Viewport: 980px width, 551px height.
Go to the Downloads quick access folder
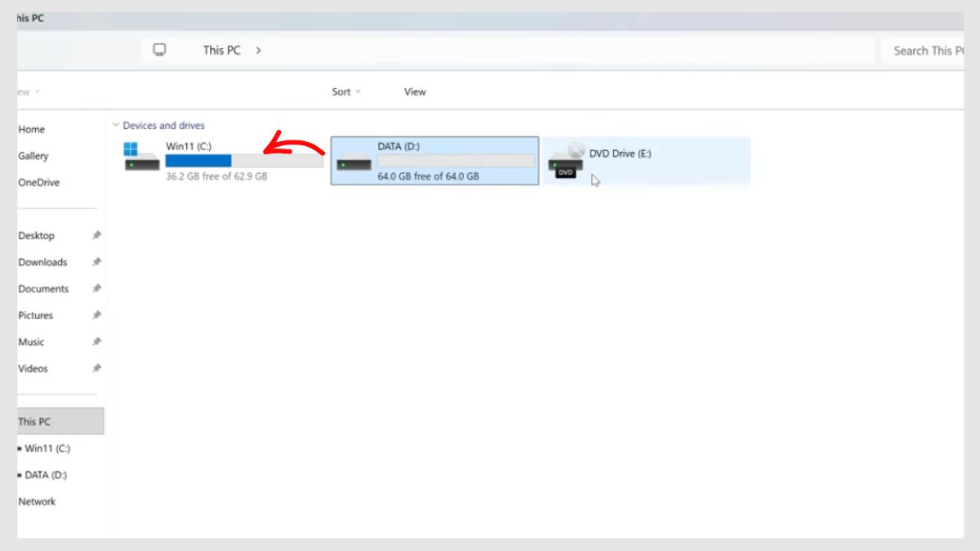pyautogui.click(x=42, y=262)
